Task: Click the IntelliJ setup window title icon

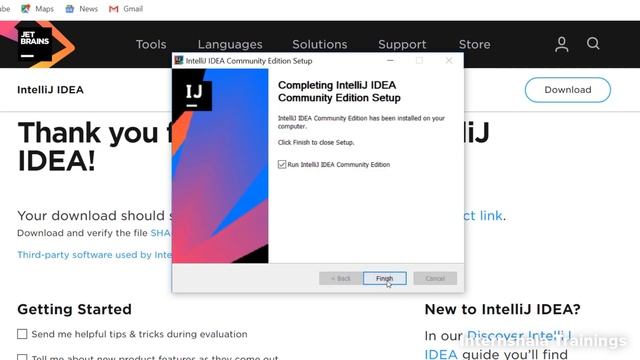Action: pos(178,60)
